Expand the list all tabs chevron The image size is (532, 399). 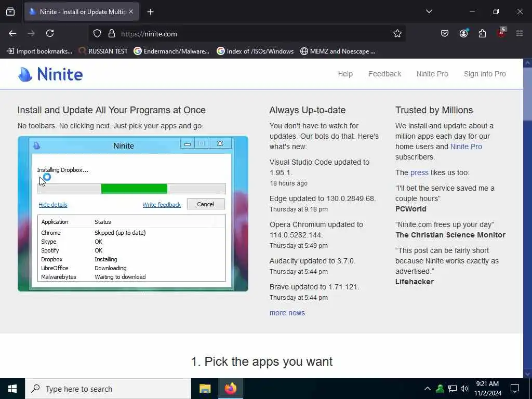[429, 11]
